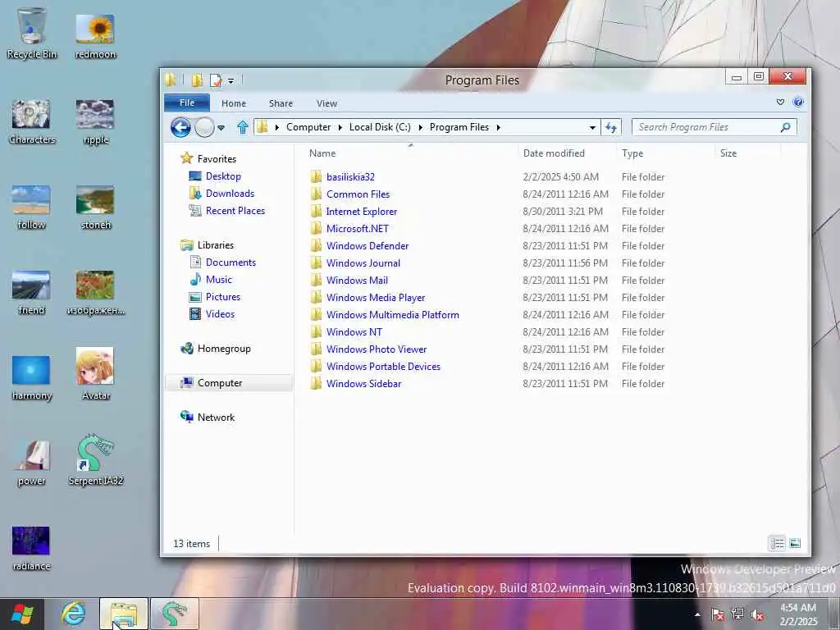Click the quick access Properties icon
Viewport: 840px width, 630px height.
[x=216, y=80]
